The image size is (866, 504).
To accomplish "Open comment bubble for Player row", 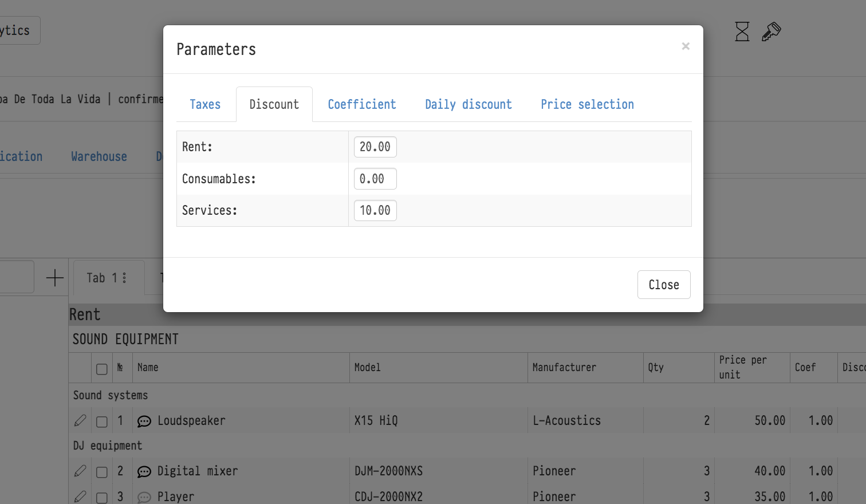I will tap(144, 497).
